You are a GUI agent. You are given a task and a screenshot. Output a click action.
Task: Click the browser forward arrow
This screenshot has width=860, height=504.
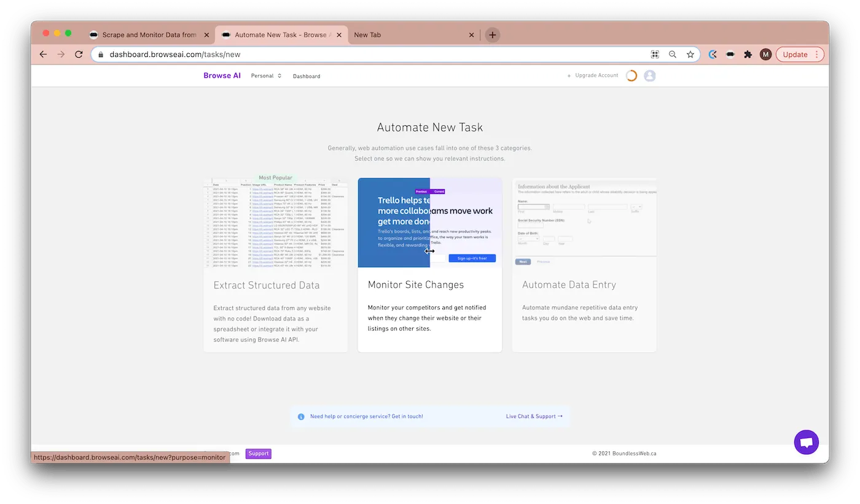pos(61,54)
